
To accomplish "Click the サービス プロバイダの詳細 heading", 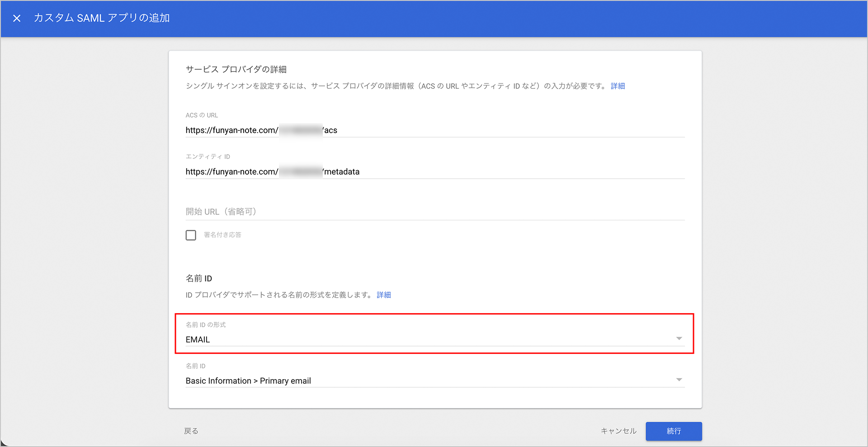I will [236, 69].
